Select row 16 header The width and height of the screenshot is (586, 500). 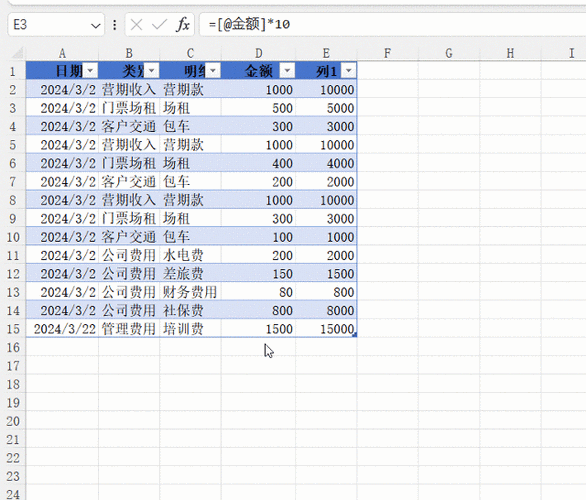[13, 348]
